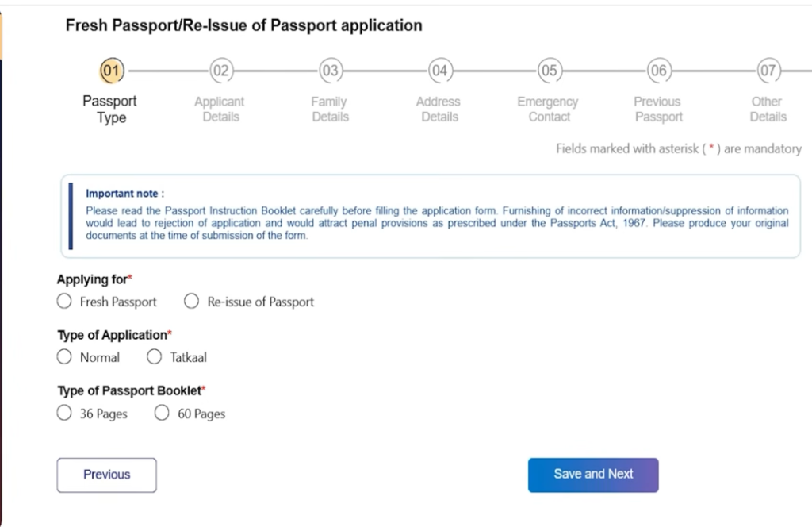The width and height of the screenshot is (812, 527).
Task: Switch to Address Details step
Action: click(439, 110)
